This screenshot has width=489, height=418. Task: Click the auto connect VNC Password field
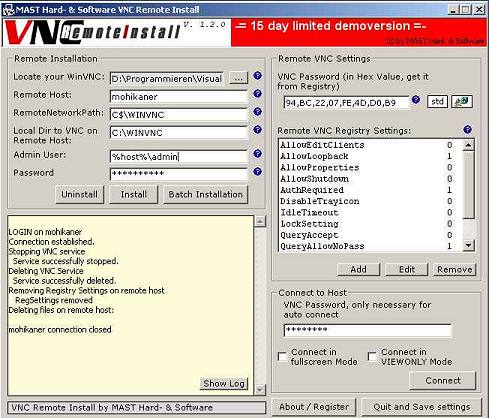click(368, 330)
